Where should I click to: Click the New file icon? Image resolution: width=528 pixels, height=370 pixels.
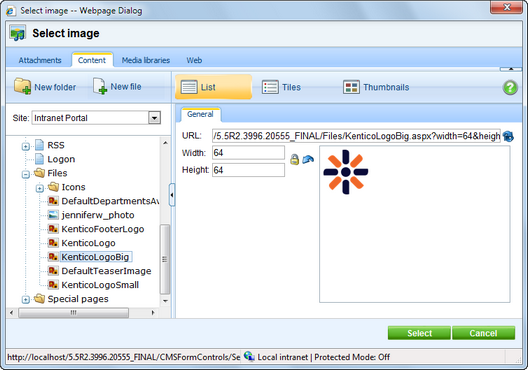[x=100, y=87]
